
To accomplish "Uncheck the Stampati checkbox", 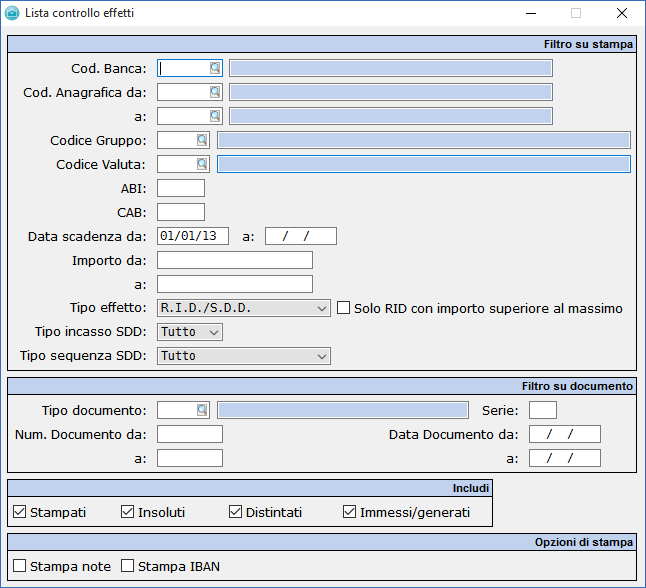I will (19, 512).
